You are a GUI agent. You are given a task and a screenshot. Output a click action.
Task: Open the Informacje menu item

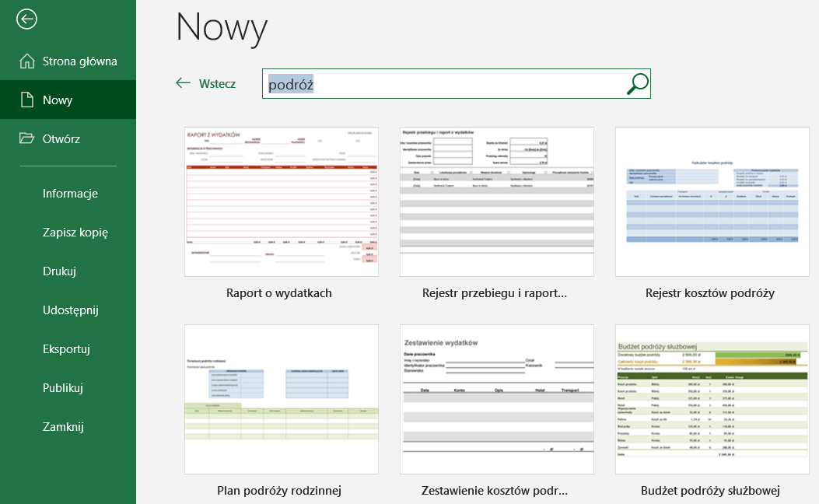(70, 194)
